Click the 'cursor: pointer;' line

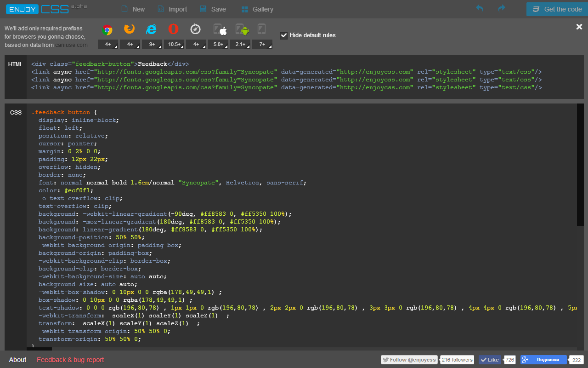coord(68,144)
